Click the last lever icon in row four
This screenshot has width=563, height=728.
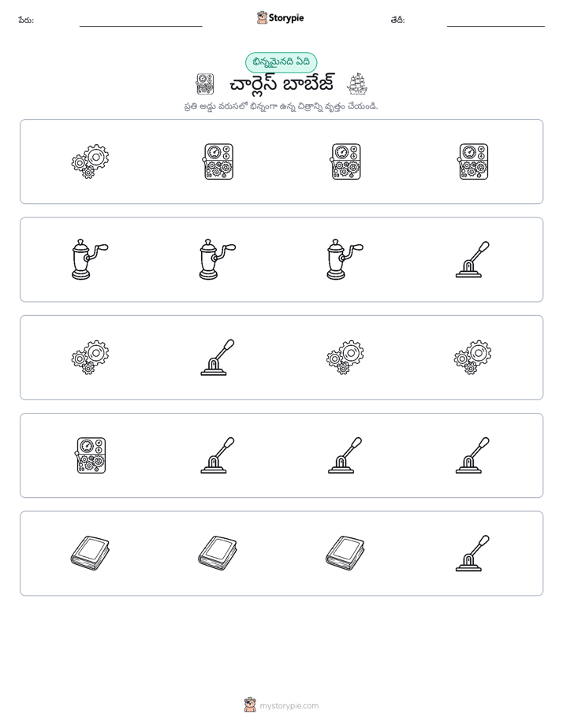coord(473,455)
